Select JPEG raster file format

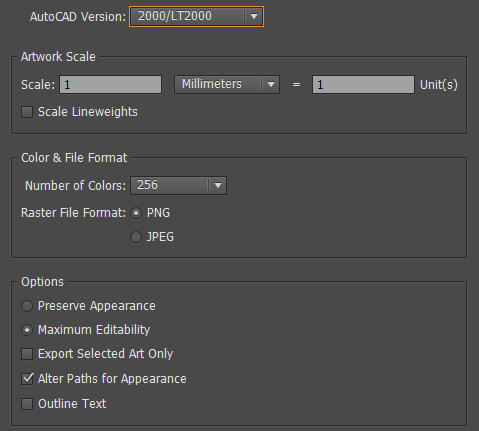tap(136, 237)
